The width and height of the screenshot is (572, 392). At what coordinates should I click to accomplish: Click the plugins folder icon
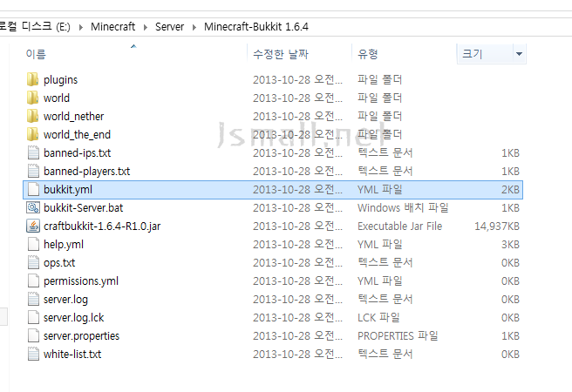tap(33, 79)
